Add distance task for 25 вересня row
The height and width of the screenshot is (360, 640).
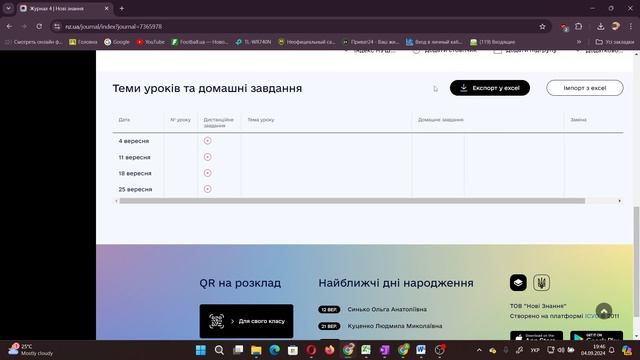[207, 189]
